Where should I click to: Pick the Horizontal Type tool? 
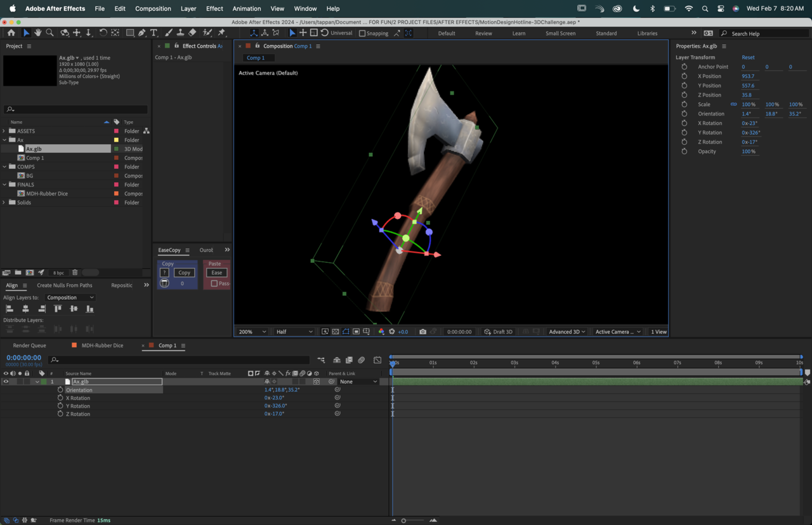pos(154,33)
